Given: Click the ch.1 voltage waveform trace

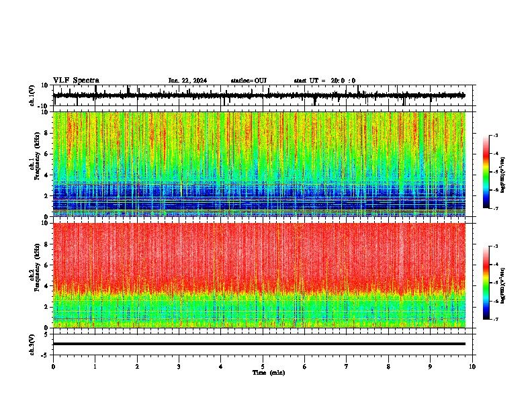Looking at the screenshot, I should (259, 95).
